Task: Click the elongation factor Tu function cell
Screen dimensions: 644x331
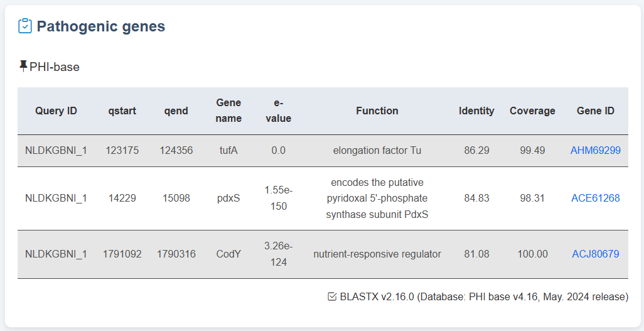Action: tap(377, 151)
